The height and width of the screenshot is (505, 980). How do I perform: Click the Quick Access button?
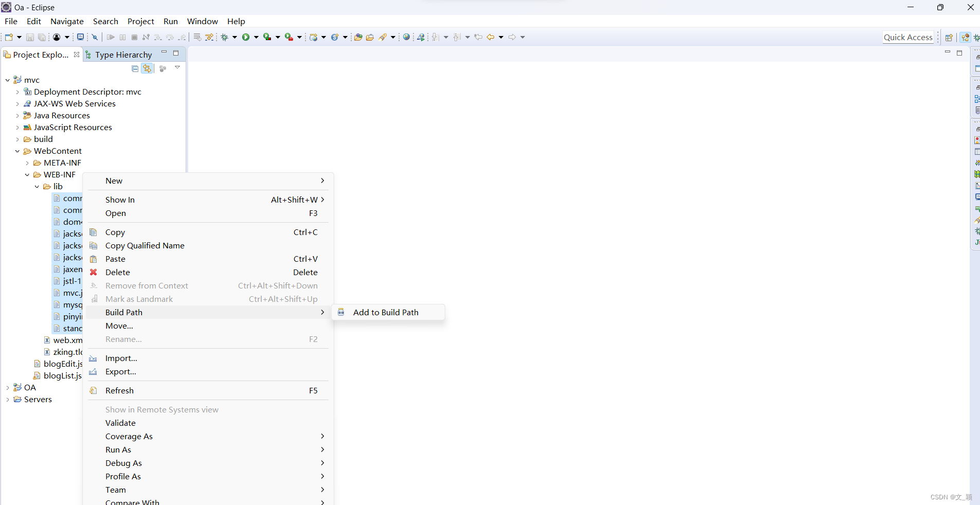(x=908, y=37)
